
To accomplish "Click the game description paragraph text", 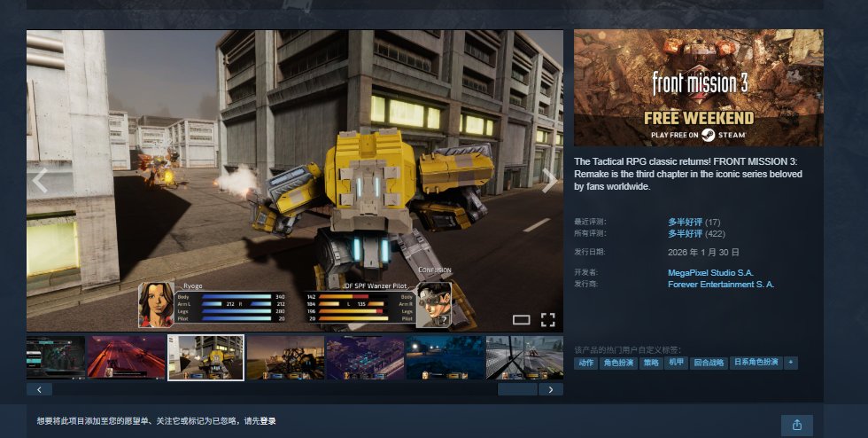I will (x=688, y=174).
